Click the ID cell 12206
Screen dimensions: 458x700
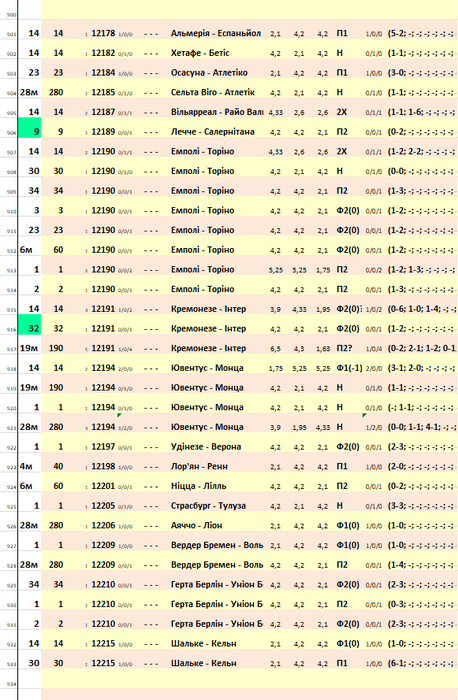pos(103,525)
